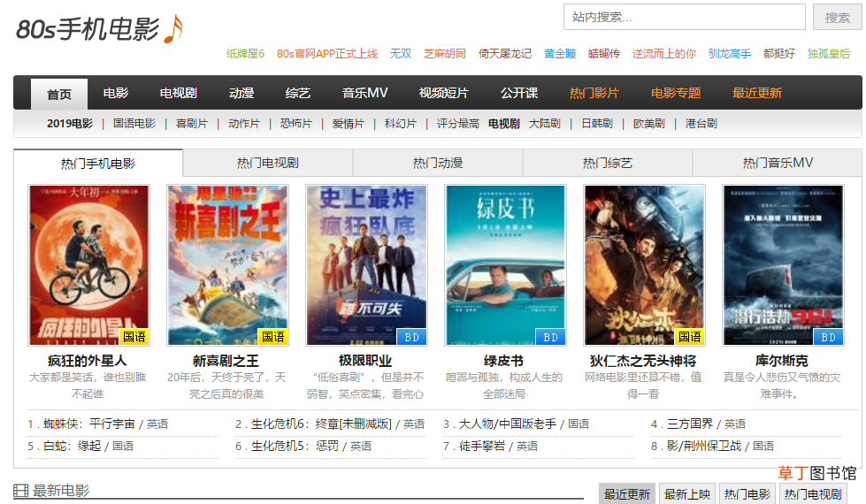Open the 都挺好 hot link

[778, 54]
